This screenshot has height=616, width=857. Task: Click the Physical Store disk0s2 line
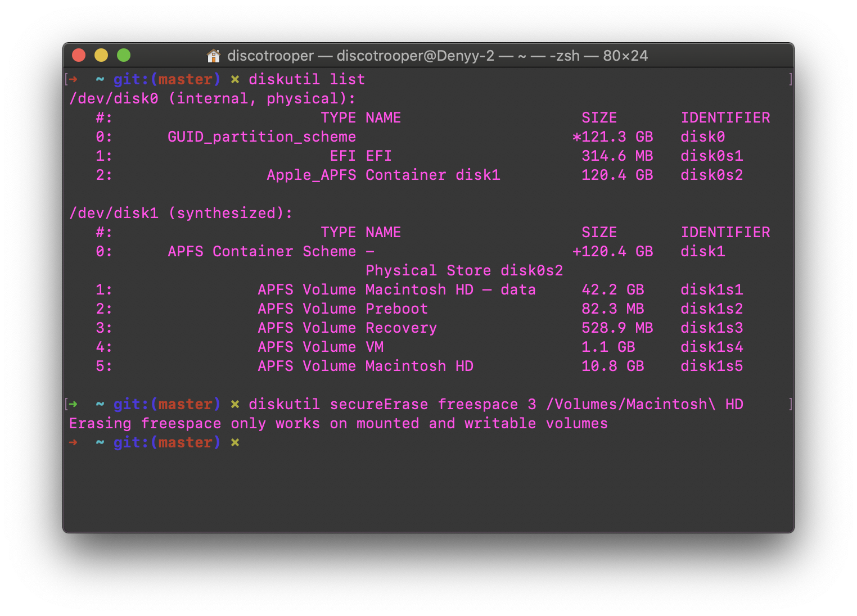(464, 270)
